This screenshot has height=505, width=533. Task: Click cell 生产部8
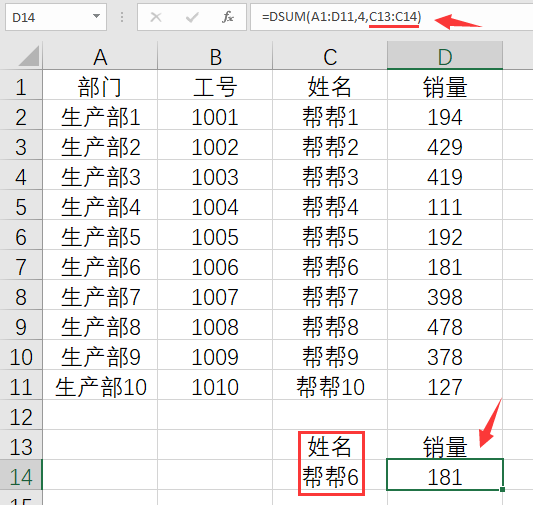[100, 325]
